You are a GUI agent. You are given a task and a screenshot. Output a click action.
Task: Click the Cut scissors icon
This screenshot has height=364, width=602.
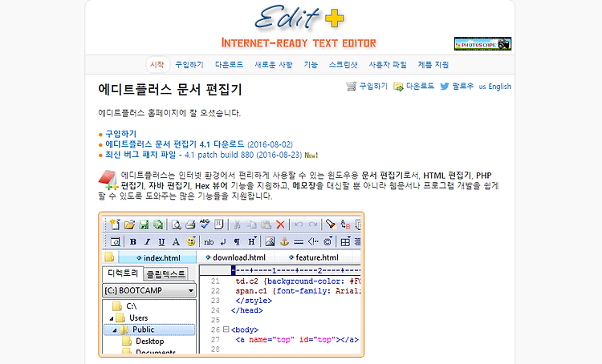click(x=237, y=224)
